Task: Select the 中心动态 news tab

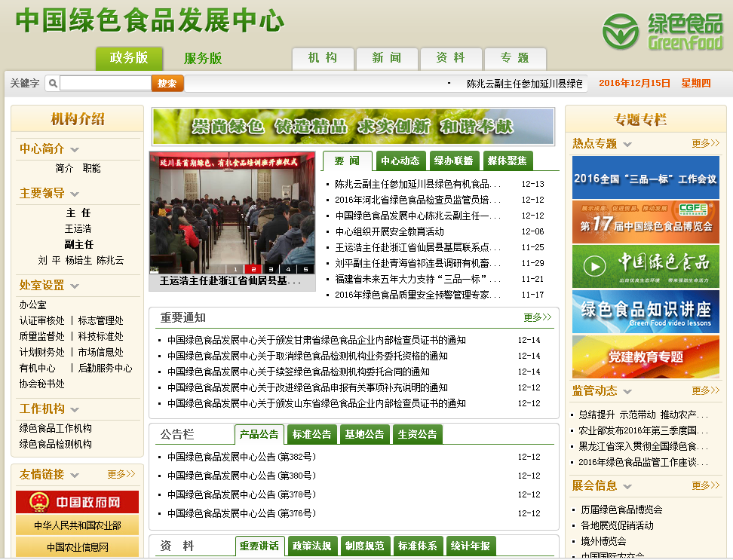Action: tap(400, 161)
